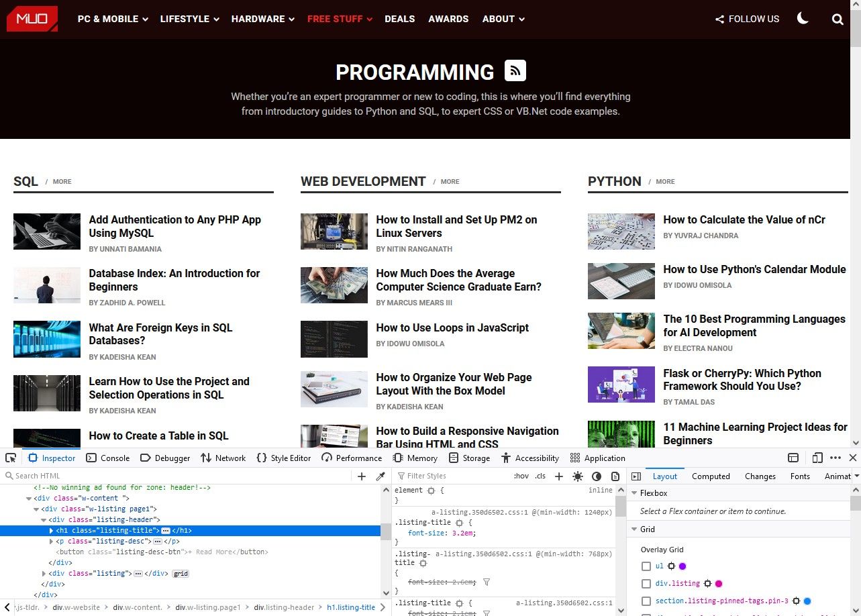Collapse the Flexbox section
Image resolution: width=861 pixels, height=616 pixels.
[x=634, y=493]
